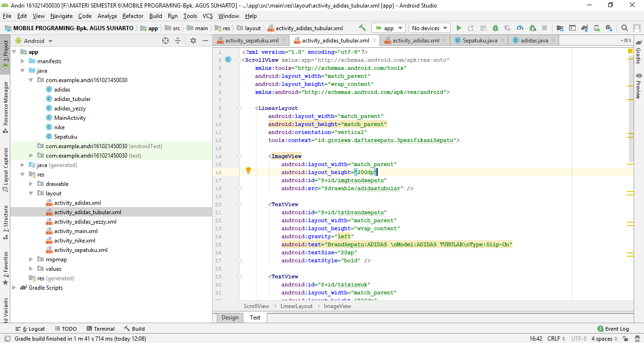Expand the drawable folder
The image size is (644, 343).
31,184
